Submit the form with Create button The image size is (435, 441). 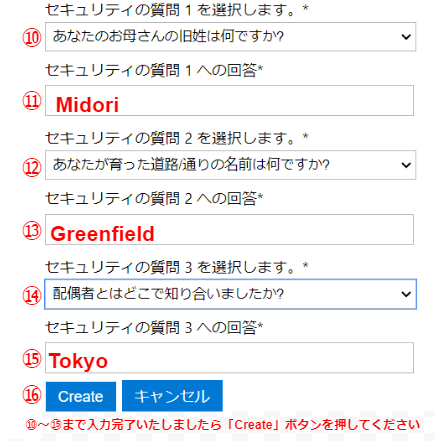(81, 396)
